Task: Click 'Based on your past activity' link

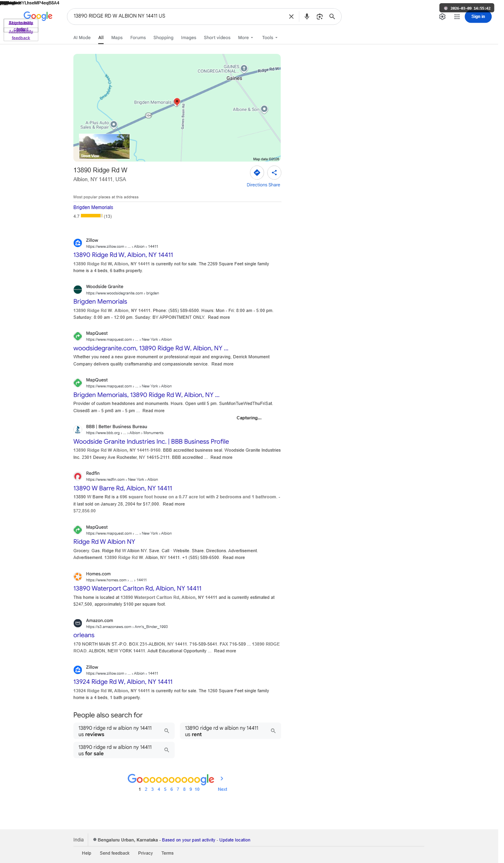Action: pos(189,840)
